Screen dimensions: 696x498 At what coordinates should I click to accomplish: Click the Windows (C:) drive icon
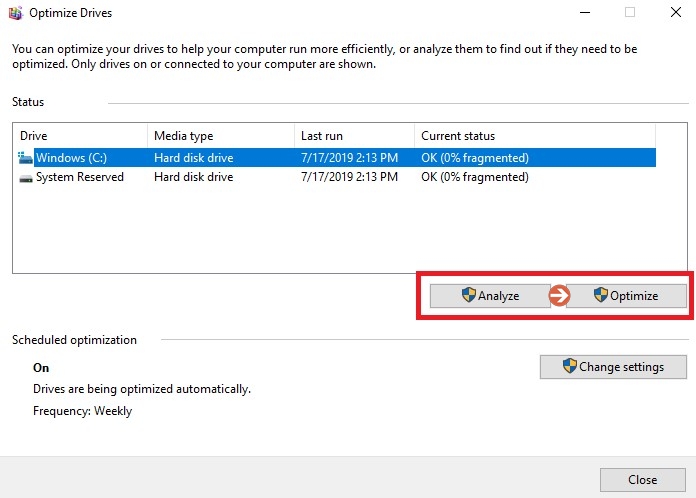pos(25,158)
